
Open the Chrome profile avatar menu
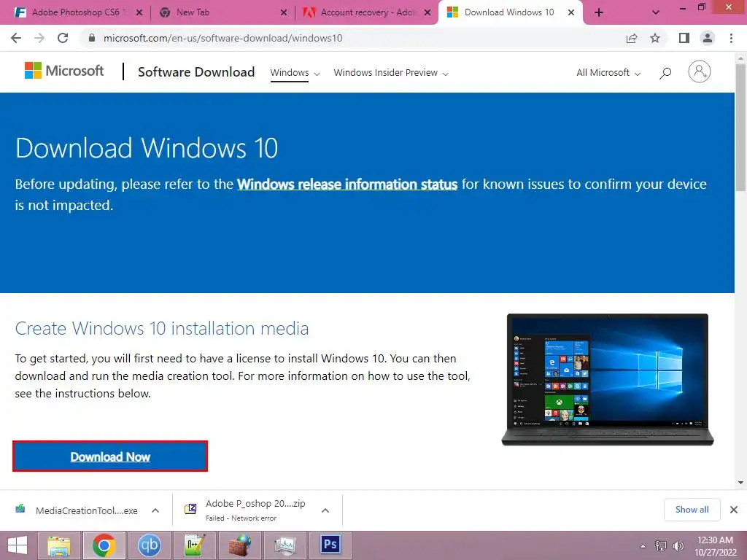click(x=708, y=38)
